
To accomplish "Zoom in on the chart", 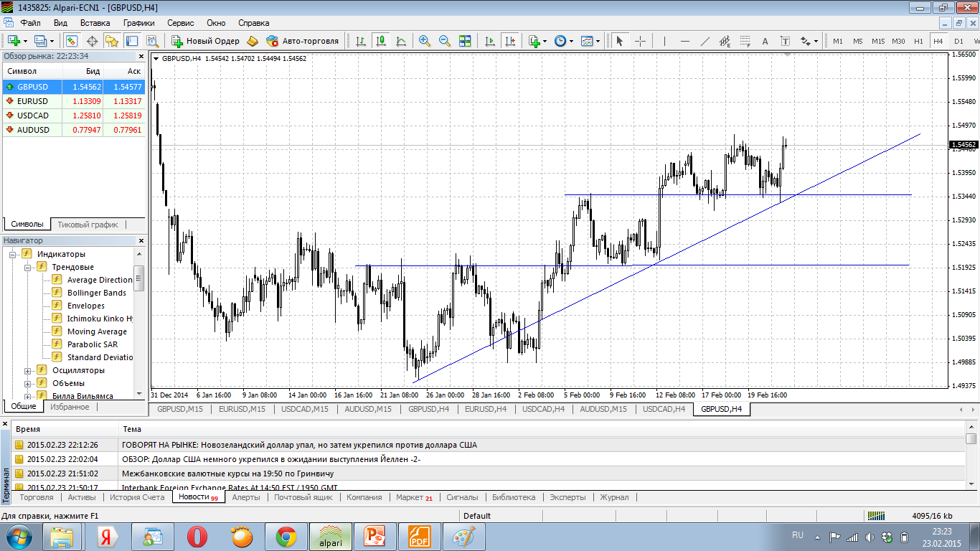I will point(425,41).
